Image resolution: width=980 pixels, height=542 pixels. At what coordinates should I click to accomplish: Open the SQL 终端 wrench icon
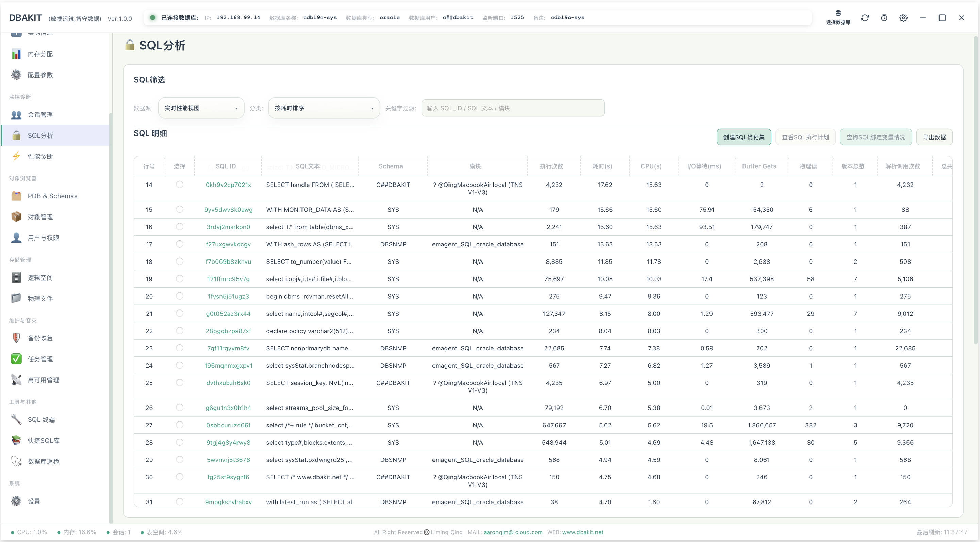pyautogui.click(x=16, y=419)
